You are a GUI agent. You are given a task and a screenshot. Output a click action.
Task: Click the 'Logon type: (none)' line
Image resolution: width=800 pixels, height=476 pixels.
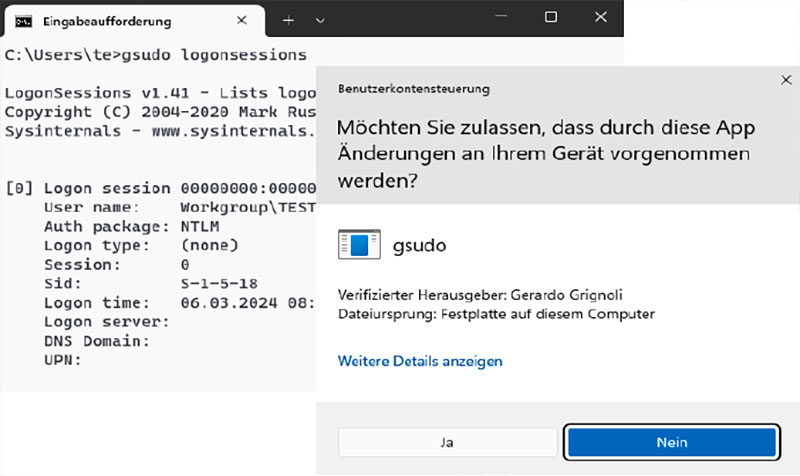(141, 245)
